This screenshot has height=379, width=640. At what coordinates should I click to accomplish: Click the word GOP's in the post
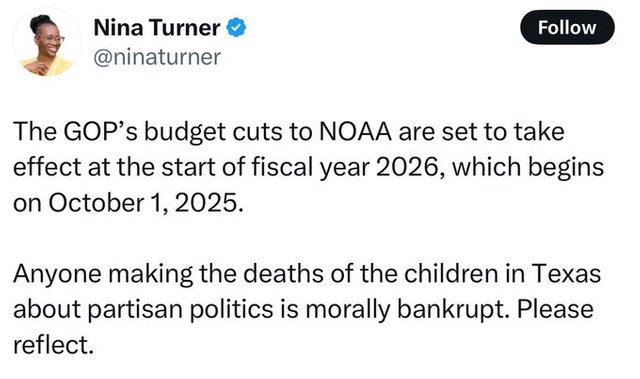click(100, 132)
